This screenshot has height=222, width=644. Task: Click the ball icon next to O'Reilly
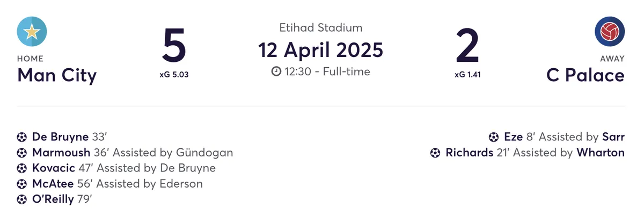[22, 199]
